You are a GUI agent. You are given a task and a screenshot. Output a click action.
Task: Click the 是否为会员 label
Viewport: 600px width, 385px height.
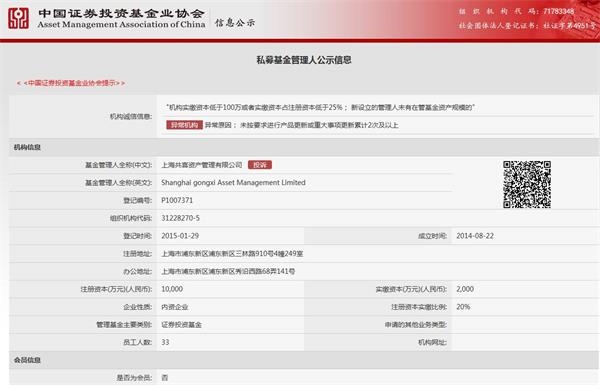[x=134, y=378]
